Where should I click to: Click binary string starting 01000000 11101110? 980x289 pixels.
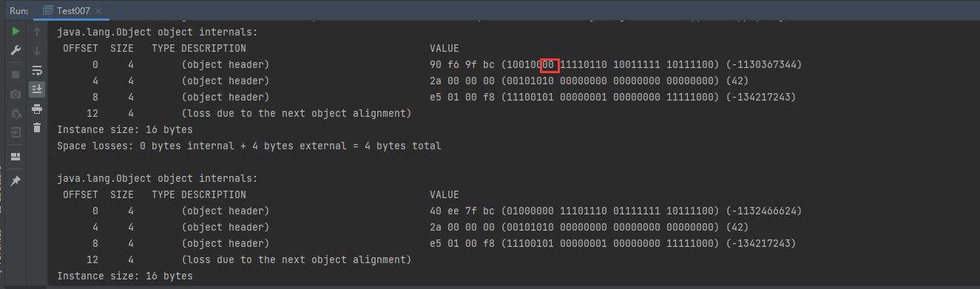pos(610,211)
